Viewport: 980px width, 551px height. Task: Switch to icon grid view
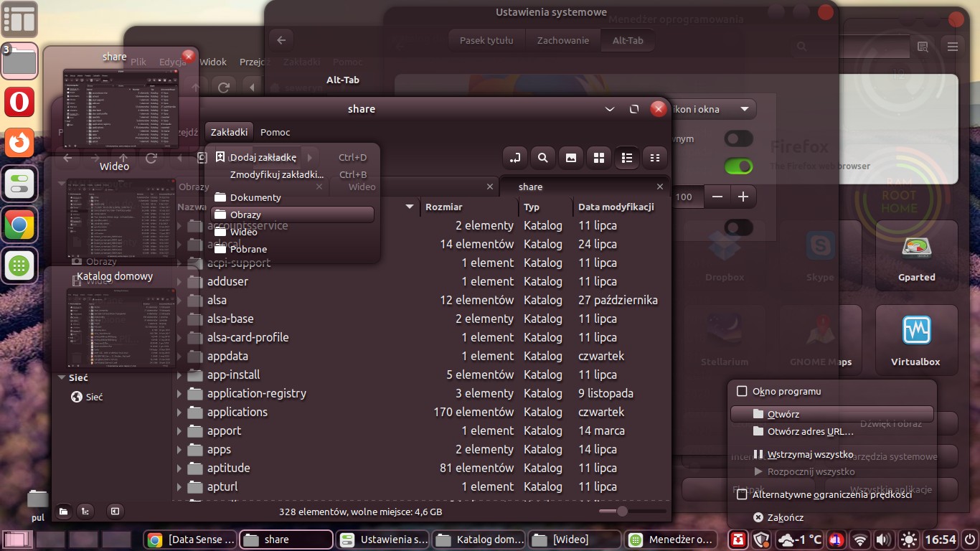[599, 158]
